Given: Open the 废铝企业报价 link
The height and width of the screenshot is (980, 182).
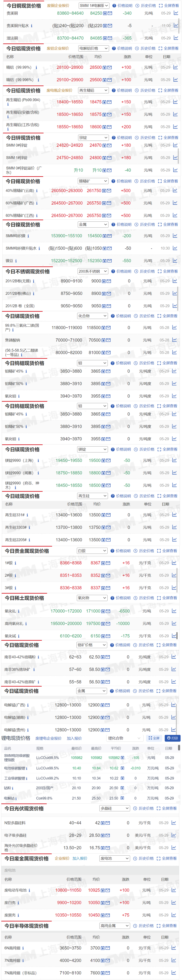Looking at the screenshot, I should point(58,48).
